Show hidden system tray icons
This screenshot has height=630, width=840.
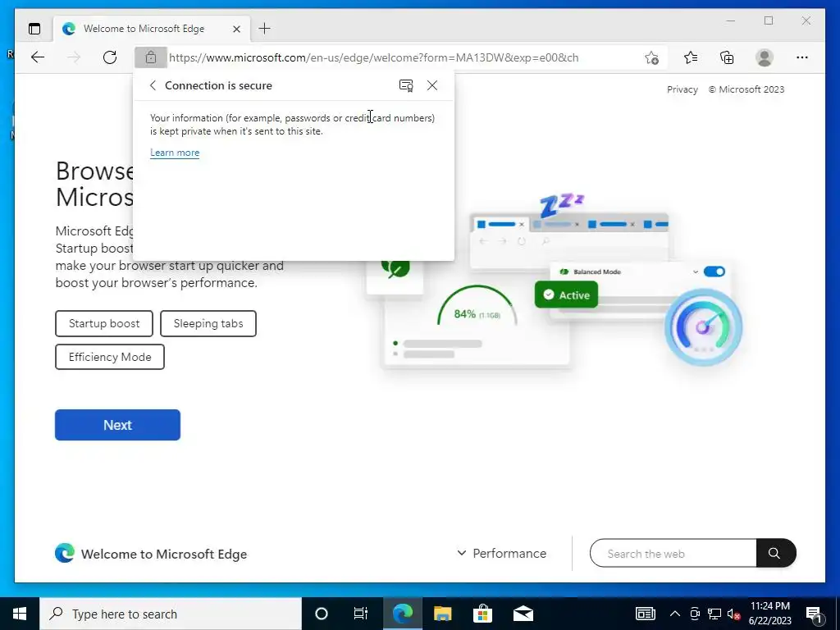click(675, 614)
